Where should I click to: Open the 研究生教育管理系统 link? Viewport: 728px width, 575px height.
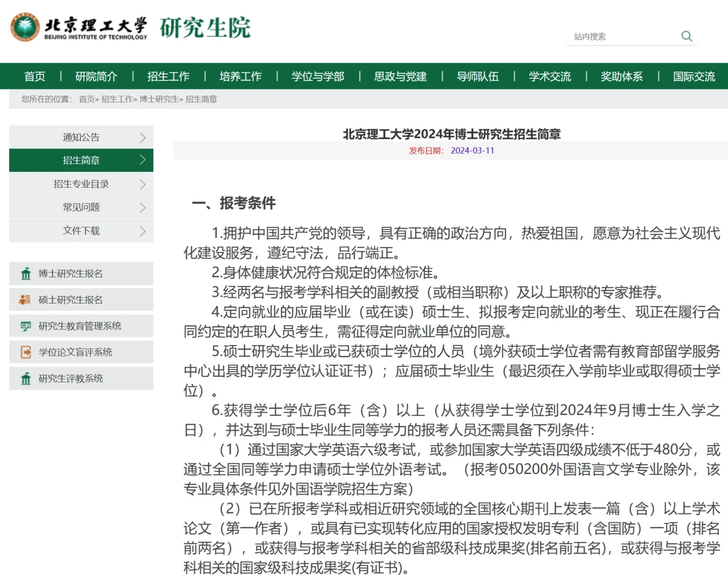coord(81,326)
